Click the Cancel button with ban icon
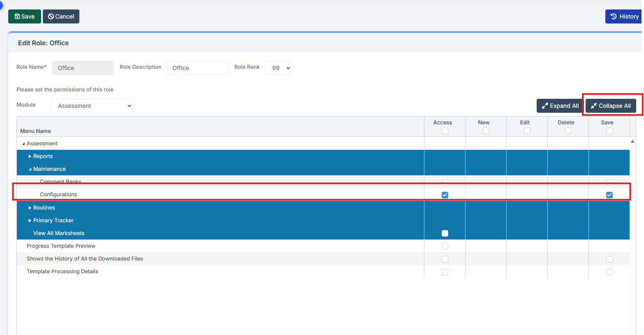Viewport: 644px width, 335px height. (x=61, y=16)
